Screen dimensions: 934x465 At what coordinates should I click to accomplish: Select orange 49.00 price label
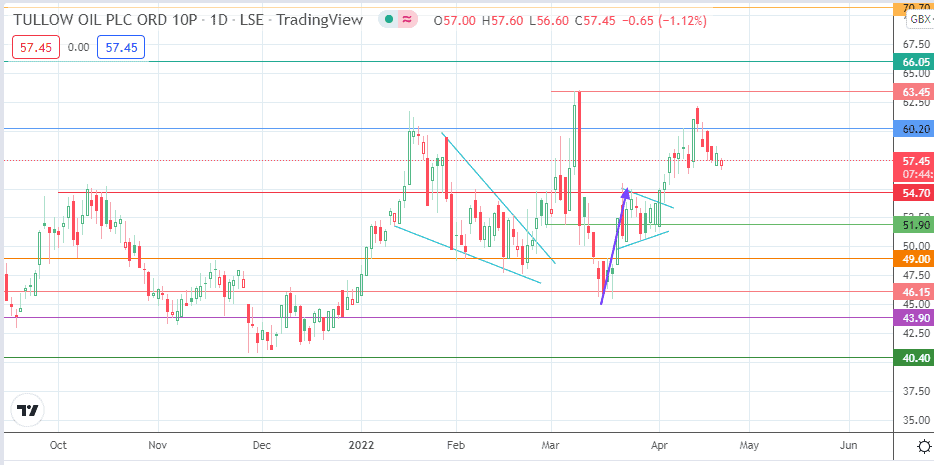click(x=914, y=259)
